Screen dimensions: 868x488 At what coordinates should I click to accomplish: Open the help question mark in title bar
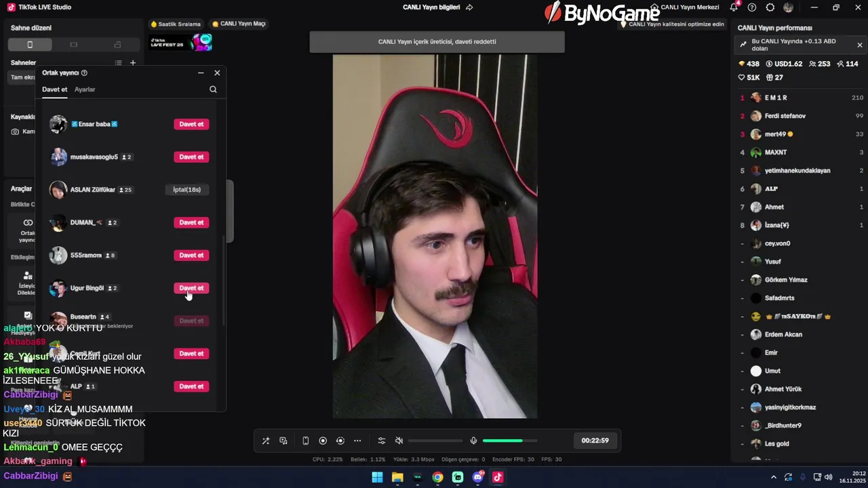coord(752,7)
